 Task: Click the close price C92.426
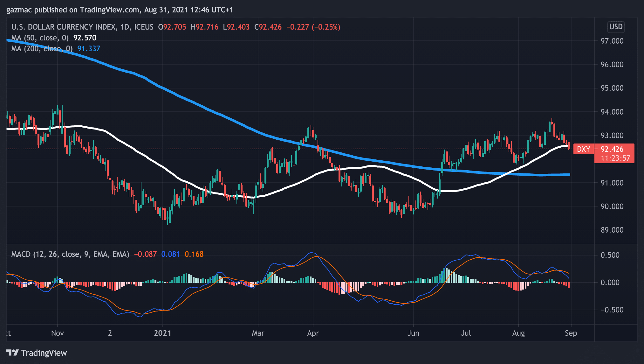point(268,27)
